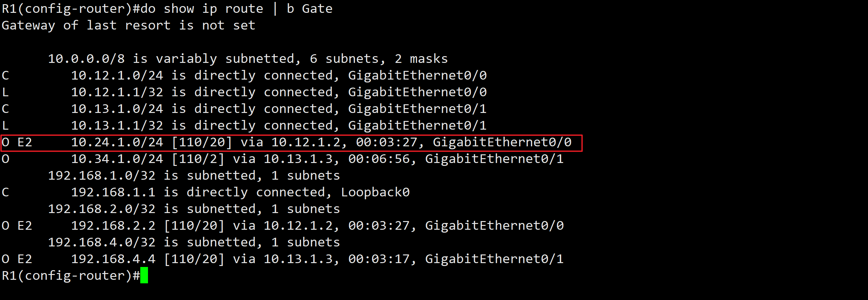Click the 192.168.1.1 address on the Loopback0 line
This screenshot has height=300, width=868.
tap(113, 192)
